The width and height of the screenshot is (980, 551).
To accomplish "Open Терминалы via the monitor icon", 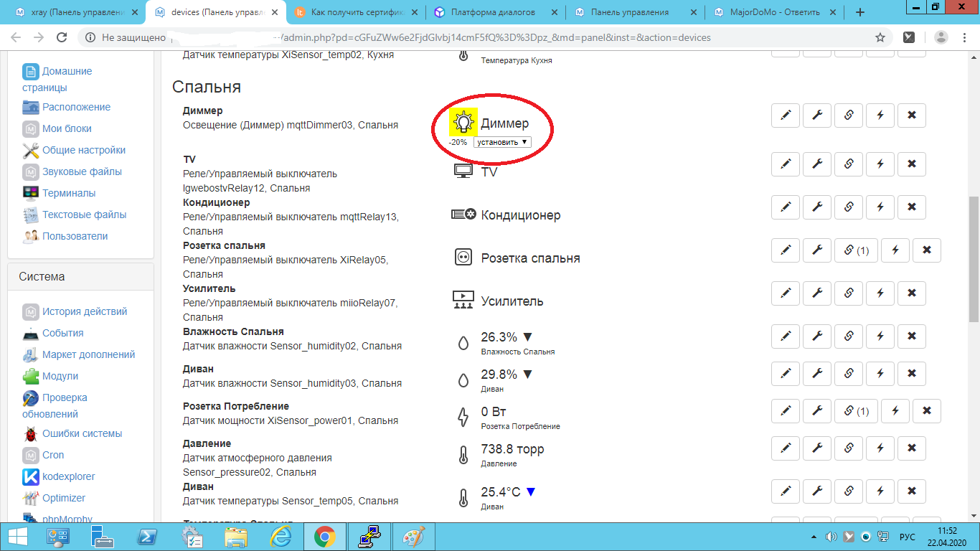I will tap(29, 193).
